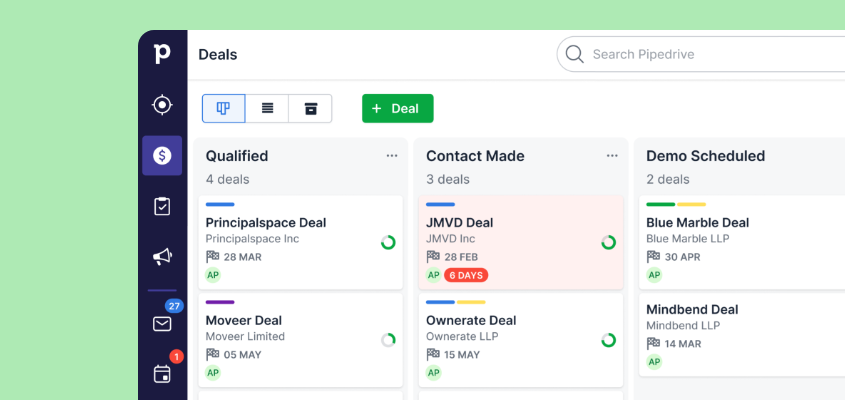This screenshot has height=400, width=845.
Task: Switch to pipeline kanban view
Action: click(x=224, y=108)
